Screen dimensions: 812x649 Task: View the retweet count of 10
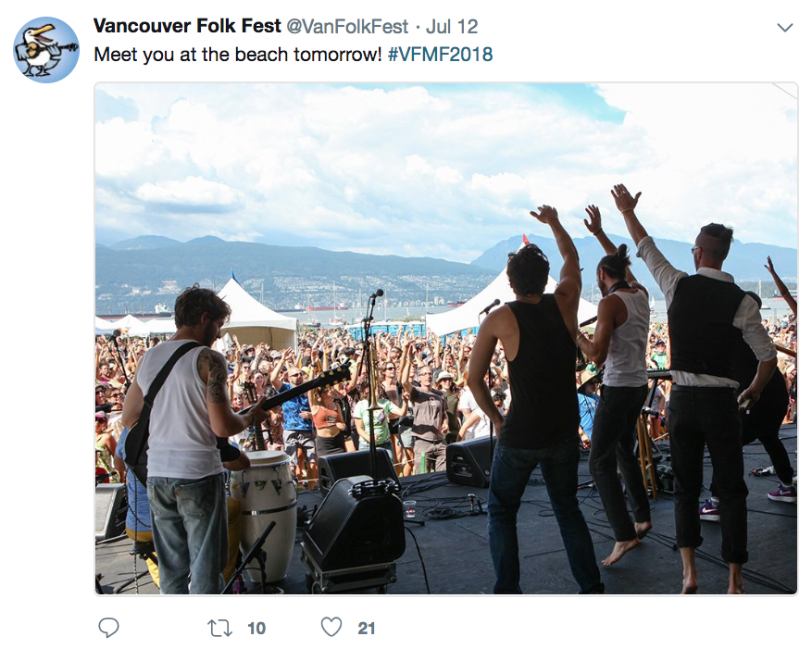[x=256, y=629]
